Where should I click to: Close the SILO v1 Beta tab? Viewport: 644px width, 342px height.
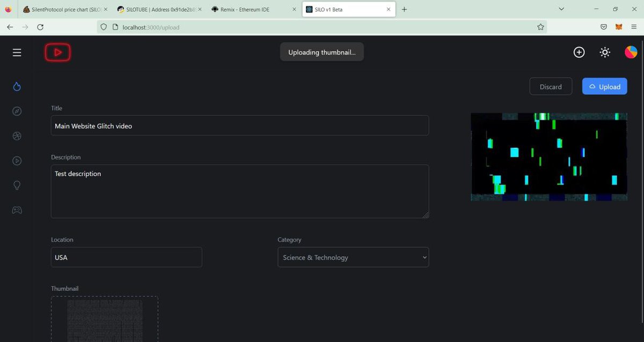coord(388,9)
